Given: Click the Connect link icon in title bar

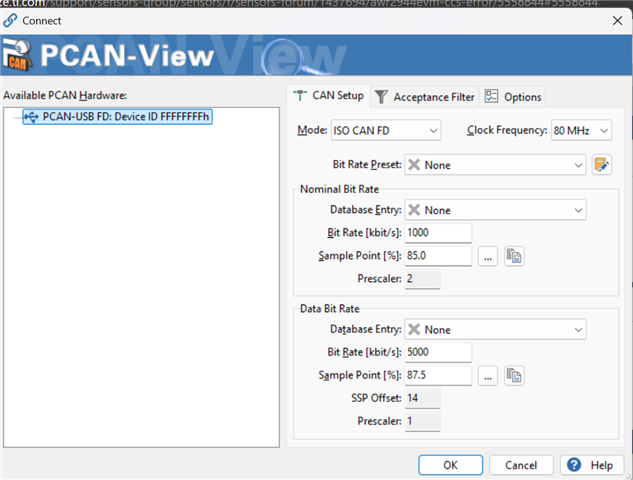Looking at the screenshot, I should (x=10, y=20).
